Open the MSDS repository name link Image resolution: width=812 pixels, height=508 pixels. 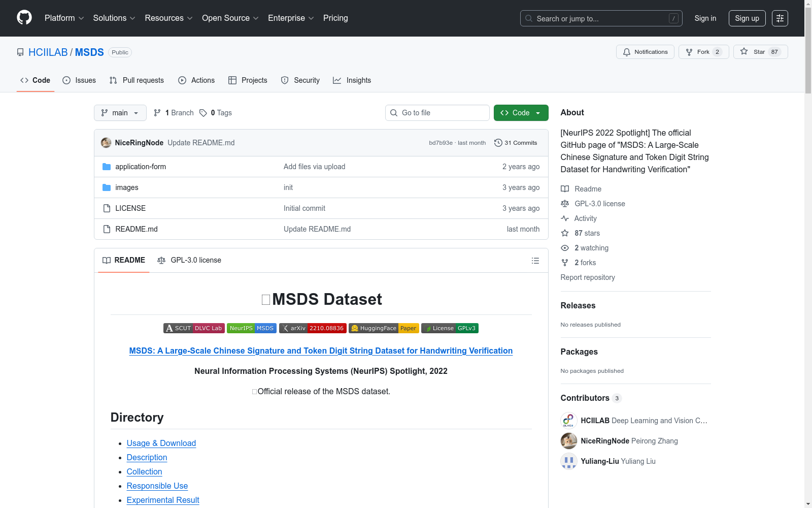click(89, 52)
